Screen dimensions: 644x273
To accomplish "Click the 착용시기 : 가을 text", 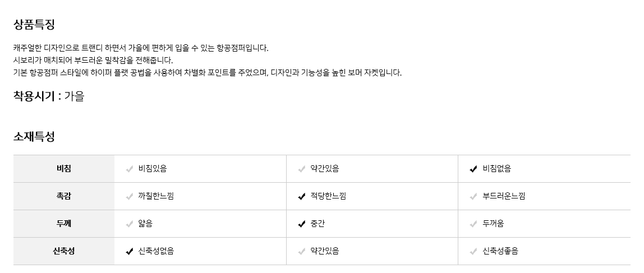I will pyautogui.click(x=49, y=96).
